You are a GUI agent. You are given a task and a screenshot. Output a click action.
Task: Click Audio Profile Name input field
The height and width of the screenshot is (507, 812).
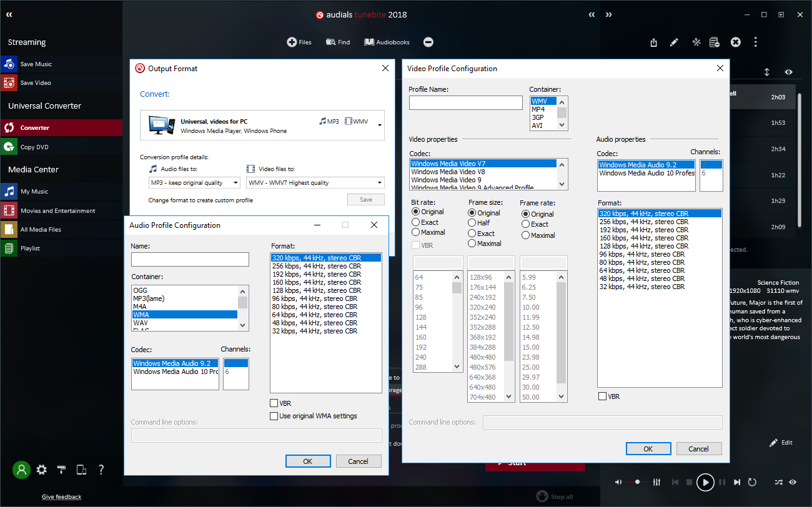[x=190, y=259]
